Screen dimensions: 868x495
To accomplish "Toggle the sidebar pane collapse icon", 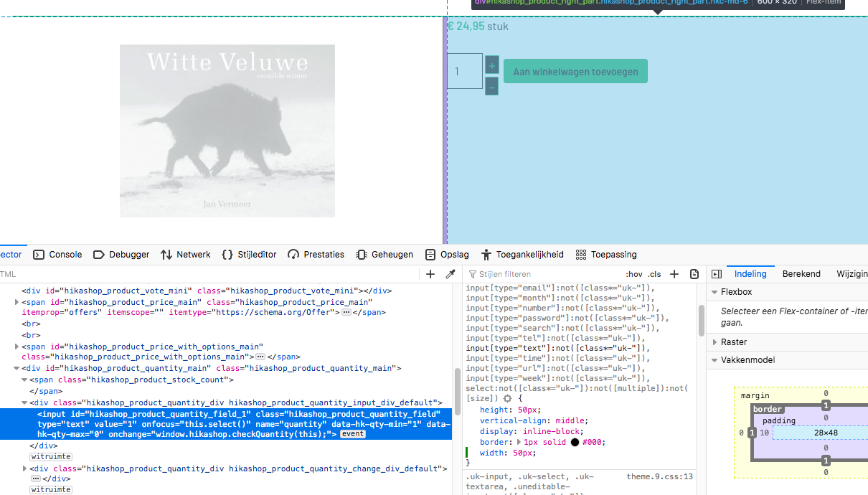I will [716, 274].
